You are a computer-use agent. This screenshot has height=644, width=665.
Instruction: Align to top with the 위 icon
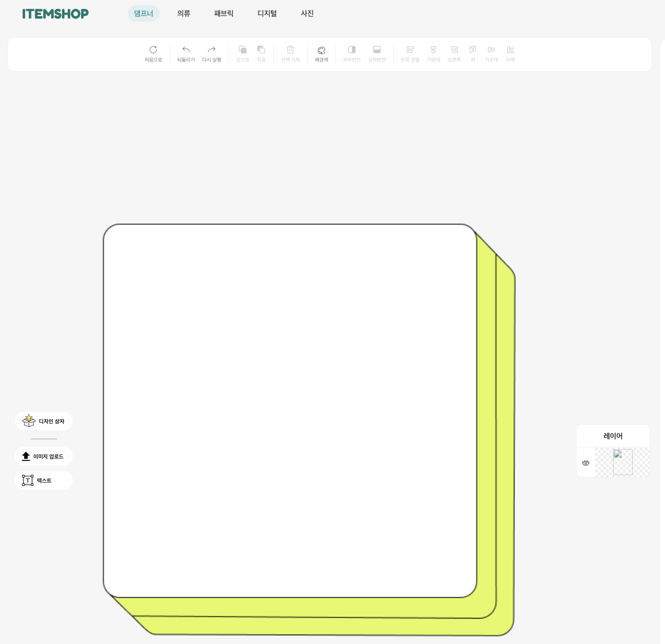pyautogui.click(x=472, y=50)
